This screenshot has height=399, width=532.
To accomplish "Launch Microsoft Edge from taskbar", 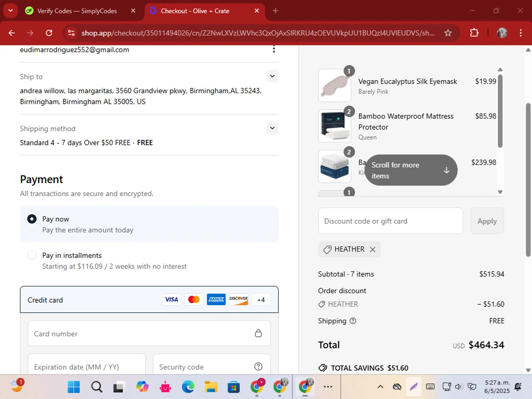I will (188, 387).
